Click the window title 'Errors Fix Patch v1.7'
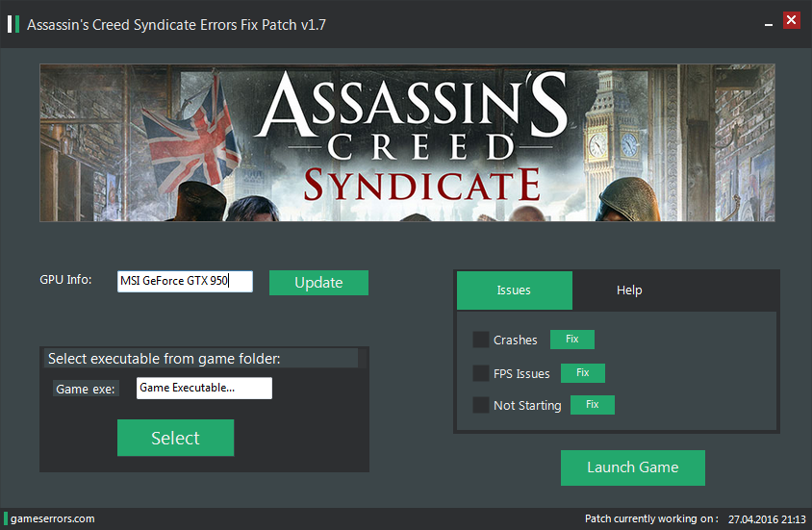 click(x=263, y=25)
